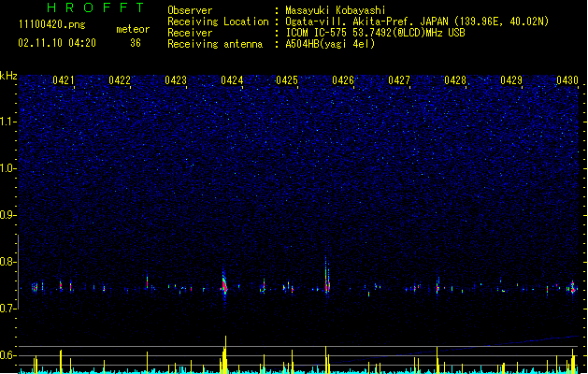Click the 0429 time marker
This screenshot has height=374, width=588.
511,80
